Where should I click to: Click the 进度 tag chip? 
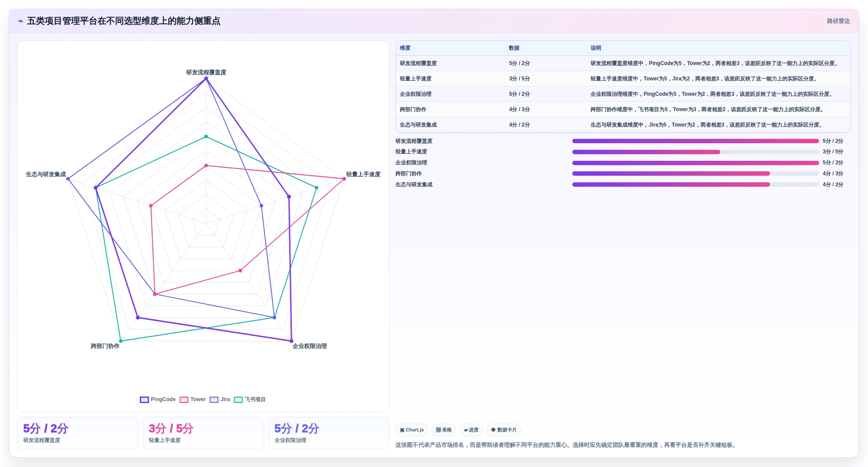(471, 430)
